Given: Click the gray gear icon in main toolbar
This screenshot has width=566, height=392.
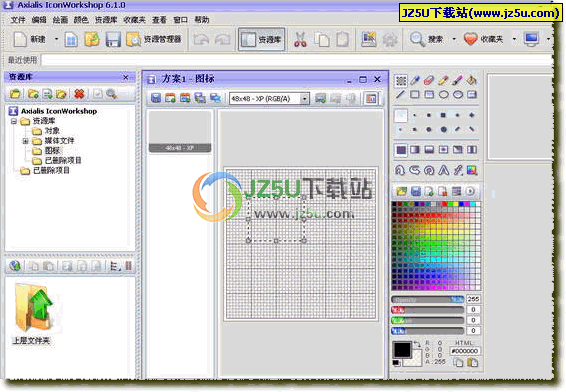Looking at the screenshot, I should click(x=390, y=39).
